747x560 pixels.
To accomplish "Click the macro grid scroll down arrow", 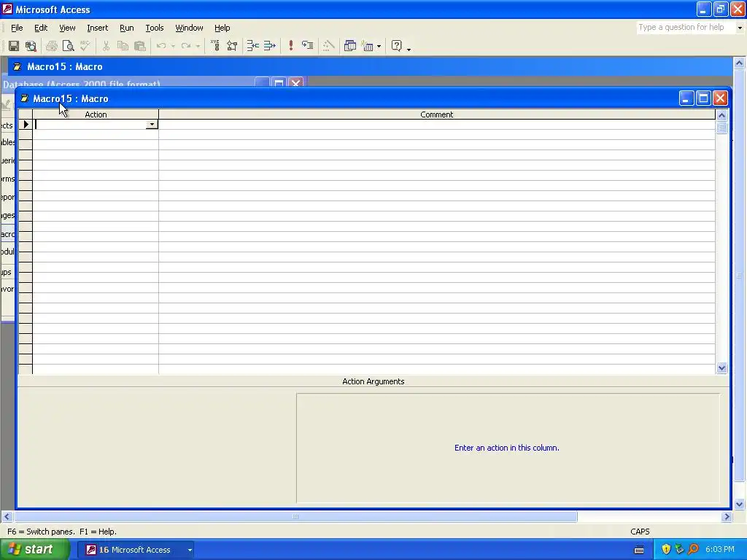I will click(721, 367).
